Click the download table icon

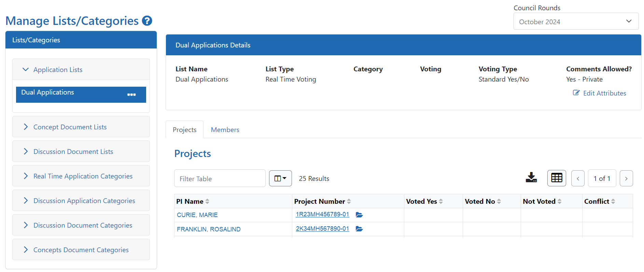pos(531,178)
